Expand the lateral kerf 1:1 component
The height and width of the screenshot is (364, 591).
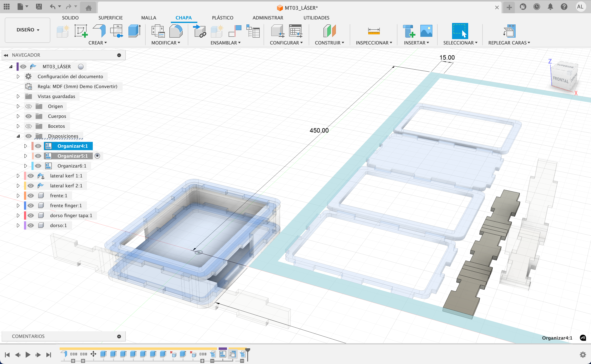pos(18,176)
